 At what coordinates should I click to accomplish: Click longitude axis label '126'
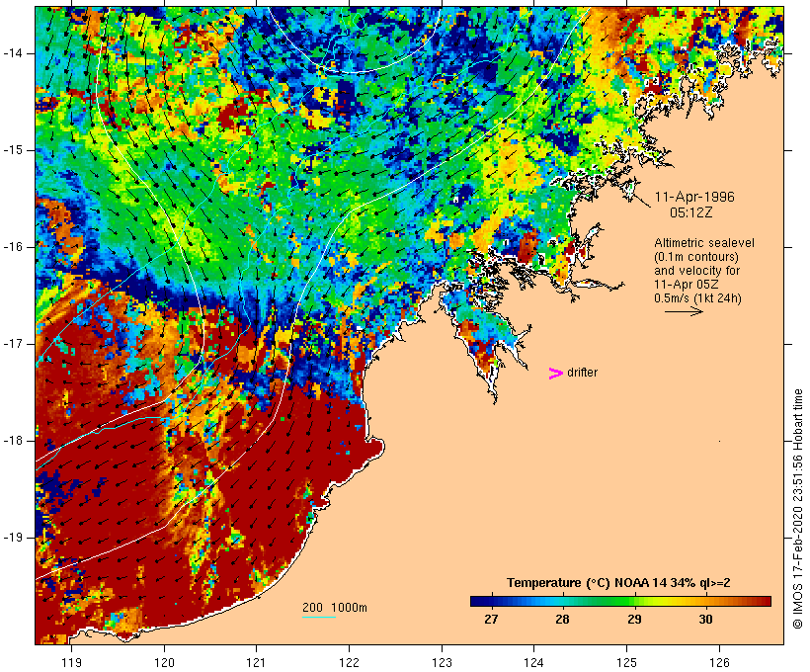pyautogui.click(x=719, y=662)
